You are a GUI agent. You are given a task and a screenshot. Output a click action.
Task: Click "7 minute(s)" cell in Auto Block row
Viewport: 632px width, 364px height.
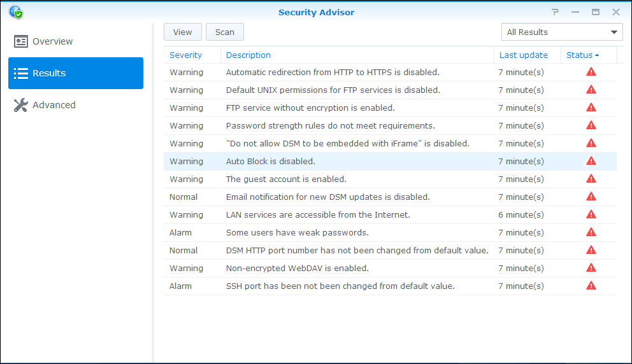point(521,161)
